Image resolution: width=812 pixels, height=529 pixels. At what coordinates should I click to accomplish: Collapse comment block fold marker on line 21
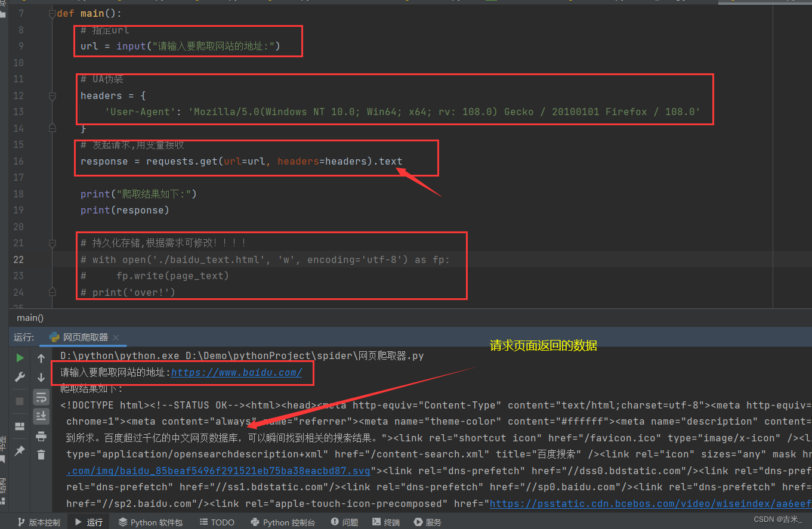(53, 243)
